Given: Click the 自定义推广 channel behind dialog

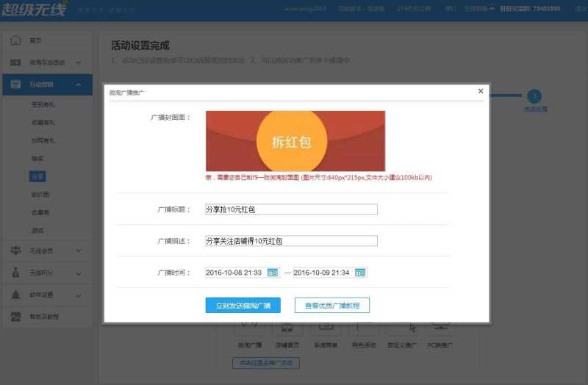Looking at the screenshot, I should (402, 345).
